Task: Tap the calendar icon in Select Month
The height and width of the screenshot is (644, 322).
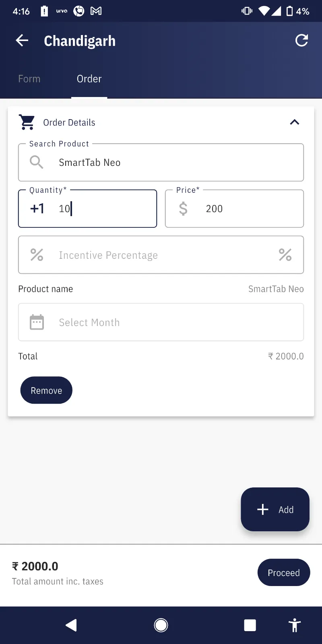Action: click(x=37, y=322)
